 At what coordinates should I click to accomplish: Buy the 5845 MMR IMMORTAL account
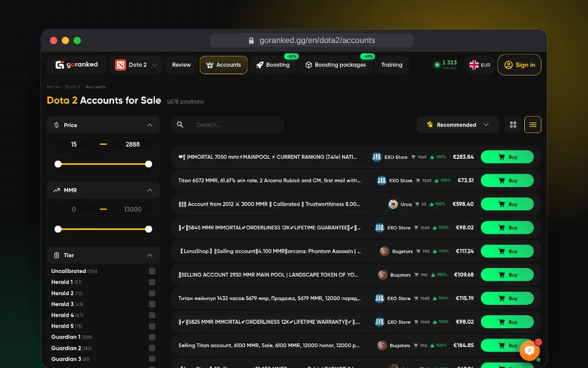[507, 228]
